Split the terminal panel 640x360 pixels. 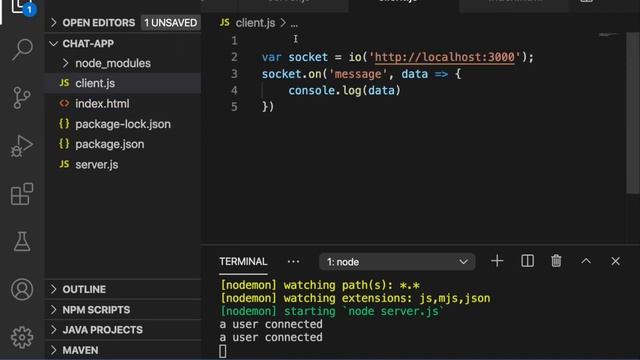[x=527, y=261]
